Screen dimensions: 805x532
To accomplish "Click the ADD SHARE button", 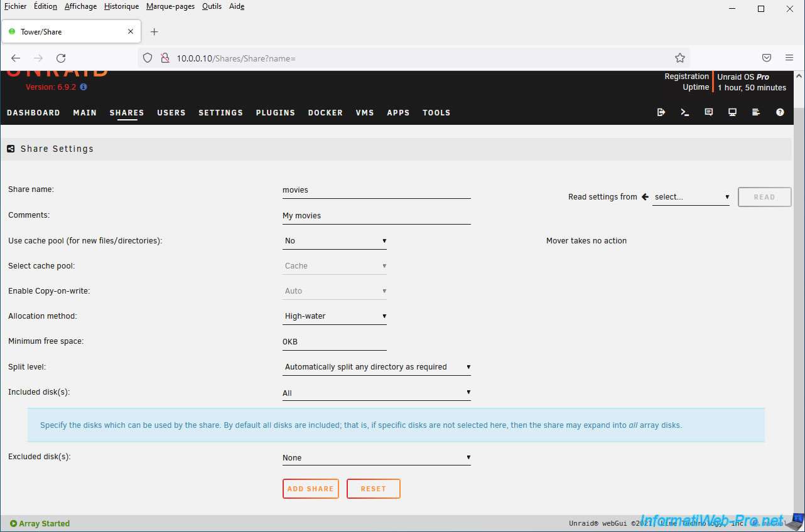I will point(311,489).
